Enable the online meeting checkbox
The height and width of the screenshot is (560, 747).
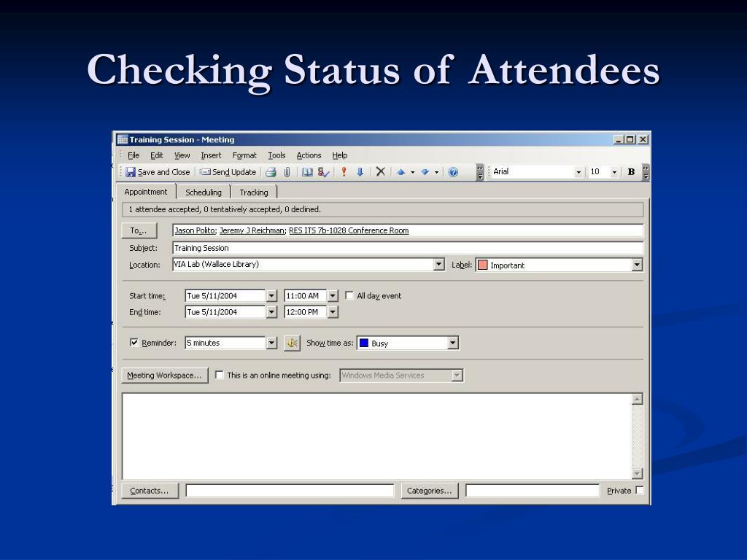[x=219, y=375]
